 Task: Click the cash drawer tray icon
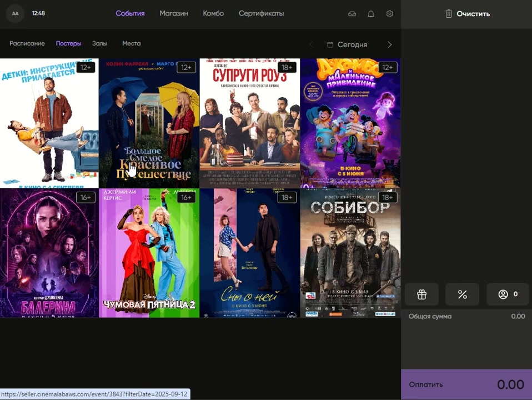[x=352, y=14]
